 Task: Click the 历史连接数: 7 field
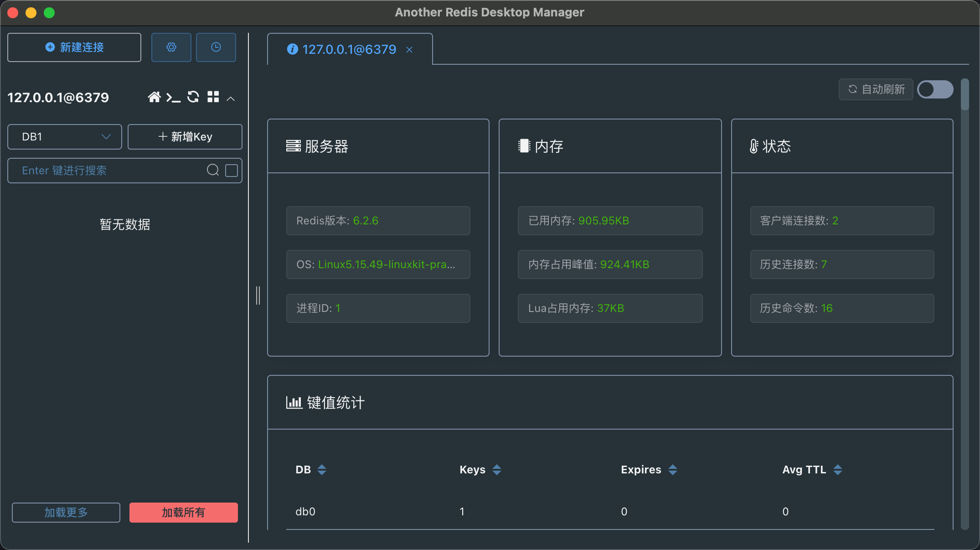click(842, 265)
